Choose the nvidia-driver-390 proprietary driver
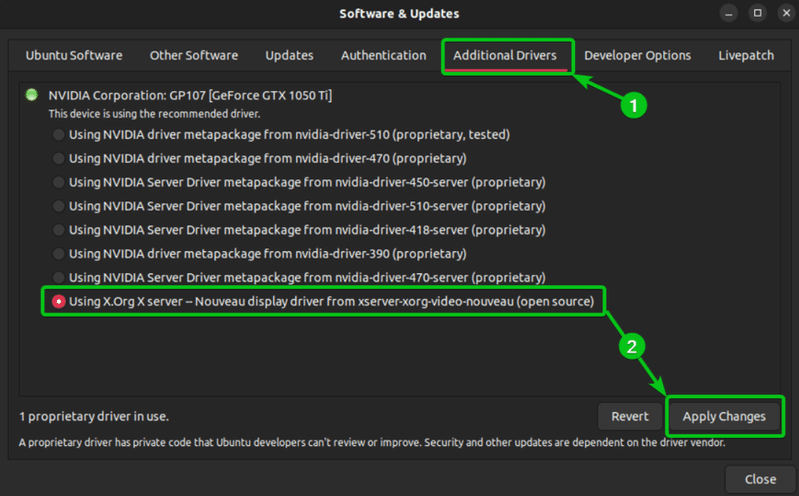This screenshot has height=496, width=799. [60, 254]
